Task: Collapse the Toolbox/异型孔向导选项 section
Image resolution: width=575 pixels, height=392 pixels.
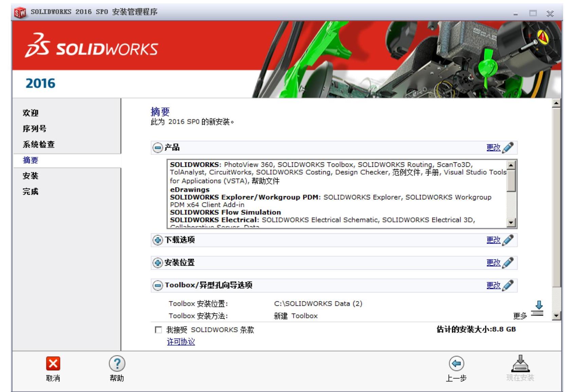Action: coord(158,285)
